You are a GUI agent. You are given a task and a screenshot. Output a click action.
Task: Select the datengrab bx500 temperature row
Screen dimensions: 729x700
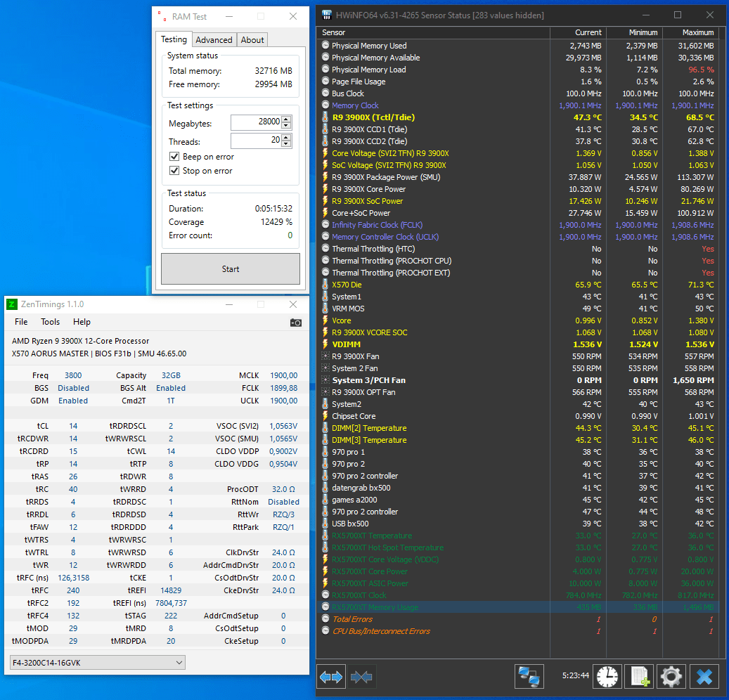[518, 488]
